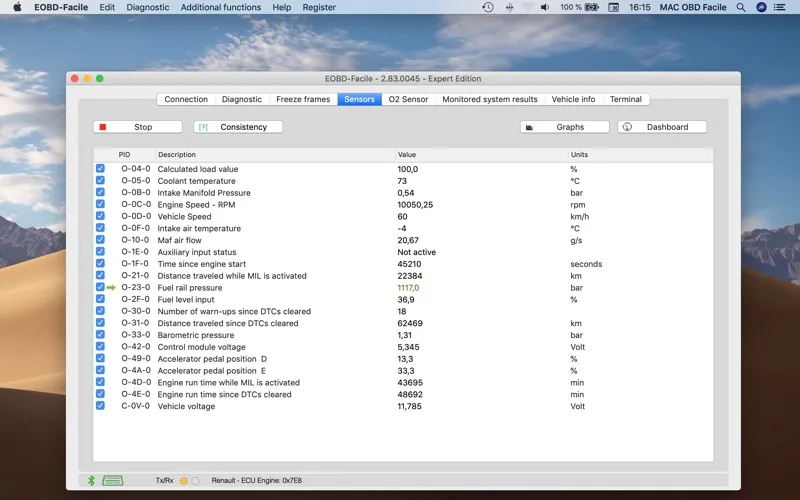This screenshot has height=500, width=800.
Task: Click the question mark Consistency icon
Action: pos(203,127)
